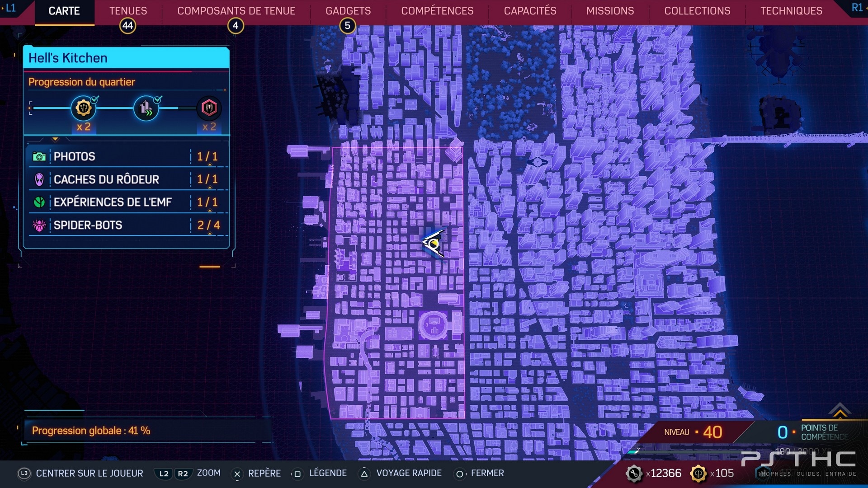868x488 pixels.
Task: Click the L1 previous-tab indicator
Action: tap(10, 8)
